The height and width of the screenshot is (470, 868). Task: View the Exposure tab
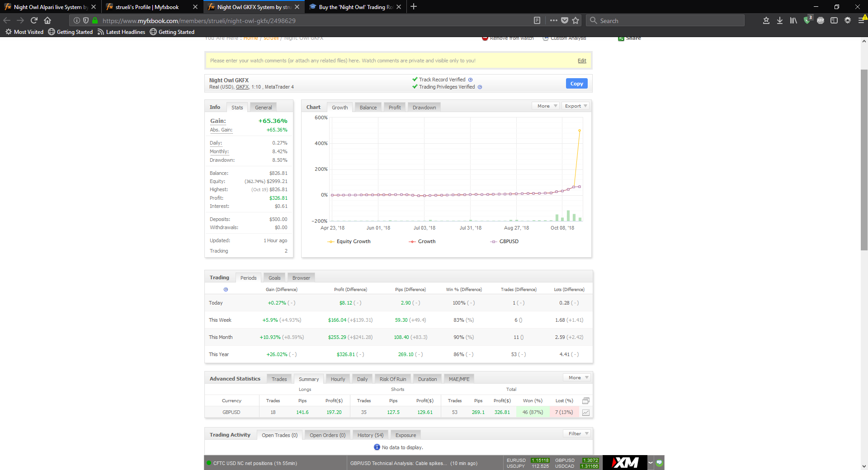click(x=406, y=435)
